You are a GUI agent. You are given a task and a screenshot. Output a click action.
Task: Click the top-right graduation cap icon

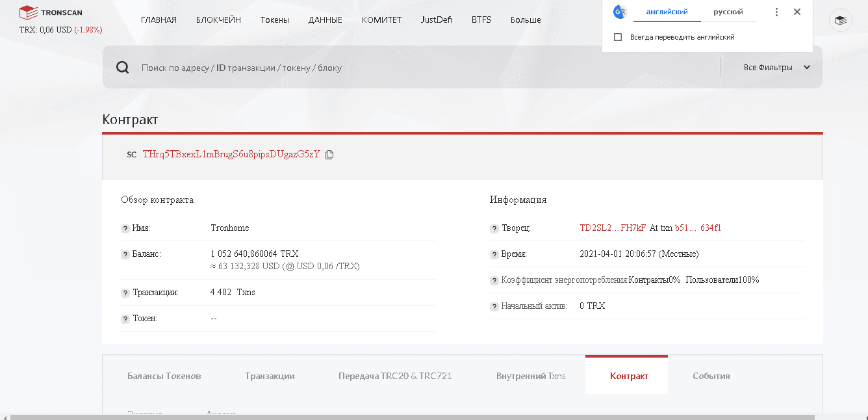[x=841, y=21]
